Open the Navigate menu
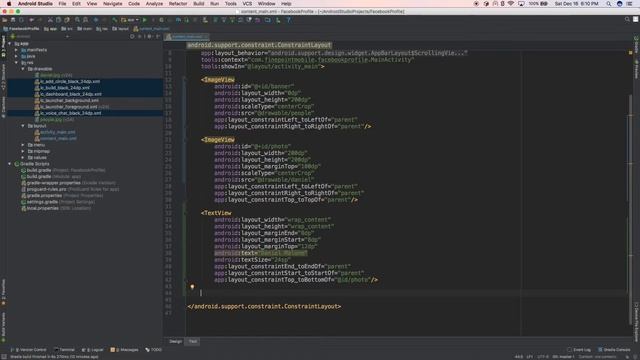This screenshot has width=640, height=360. pos(113,4)
